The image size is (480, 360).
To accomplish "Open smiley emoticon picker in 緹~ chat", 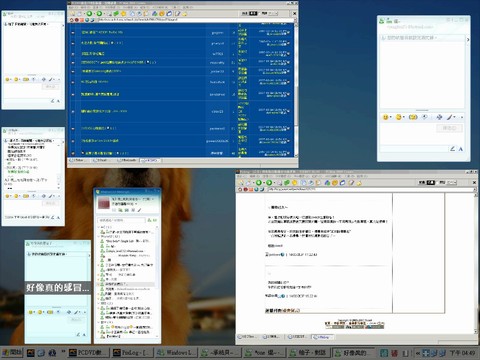I will point(386,117).
